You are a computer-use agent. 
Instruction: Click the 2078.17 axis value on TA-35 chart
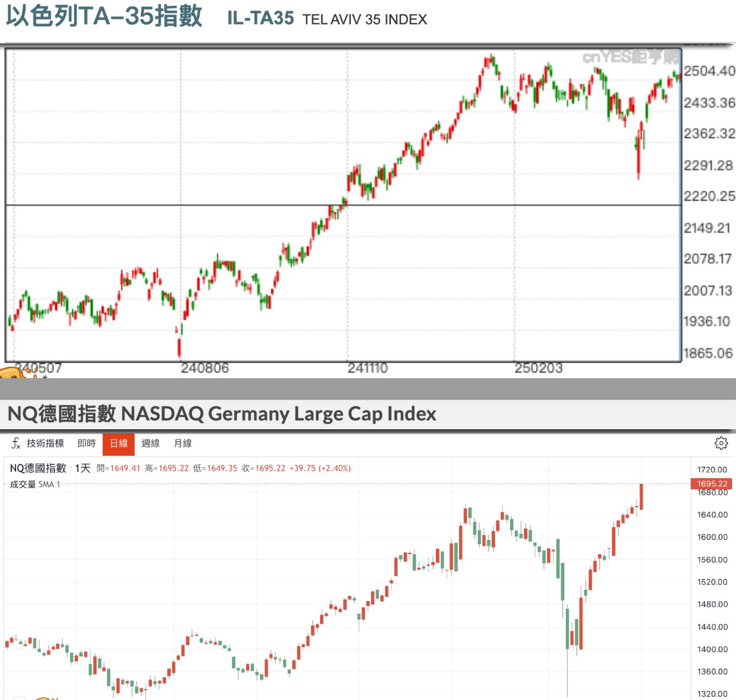[708, 259]
